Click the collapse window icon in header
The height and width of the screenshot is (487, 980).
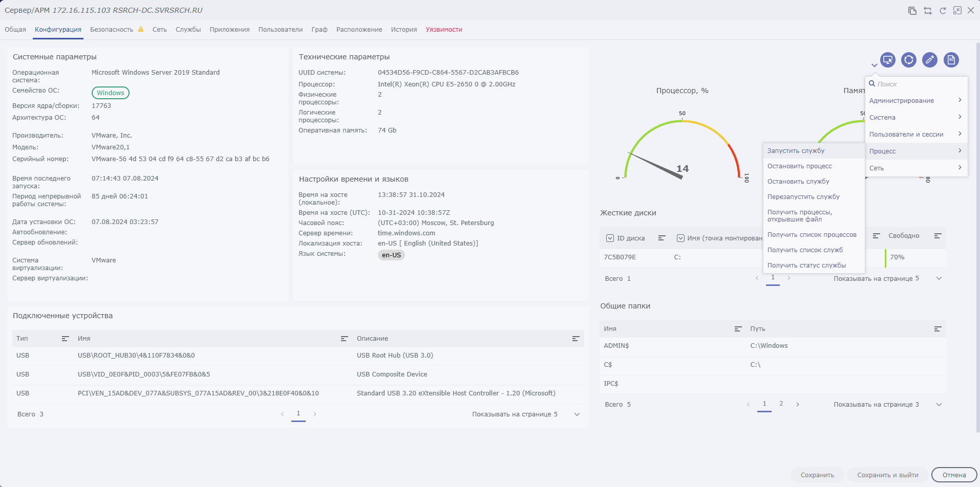(957, 10)
